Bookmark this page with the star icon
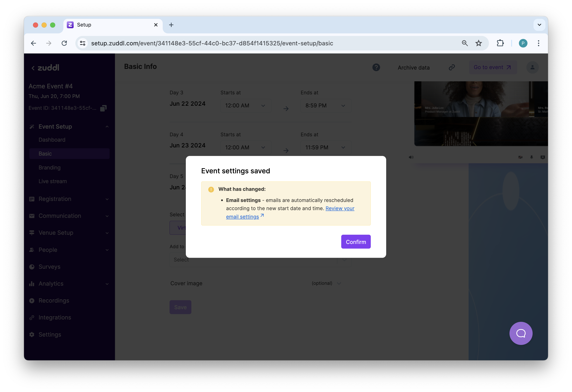Image resolution: width=572 pixels, height=392 pixels. point(478,43)
